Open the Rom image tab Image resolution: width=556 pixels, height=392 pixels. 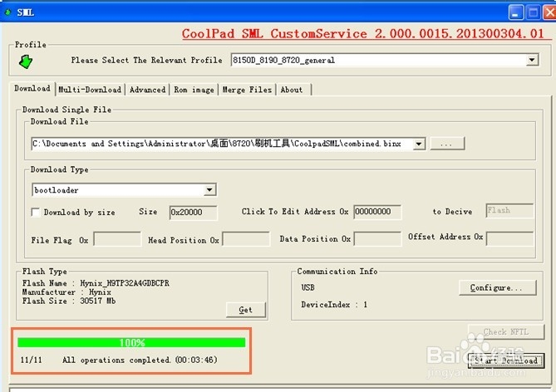pos(194,90)
